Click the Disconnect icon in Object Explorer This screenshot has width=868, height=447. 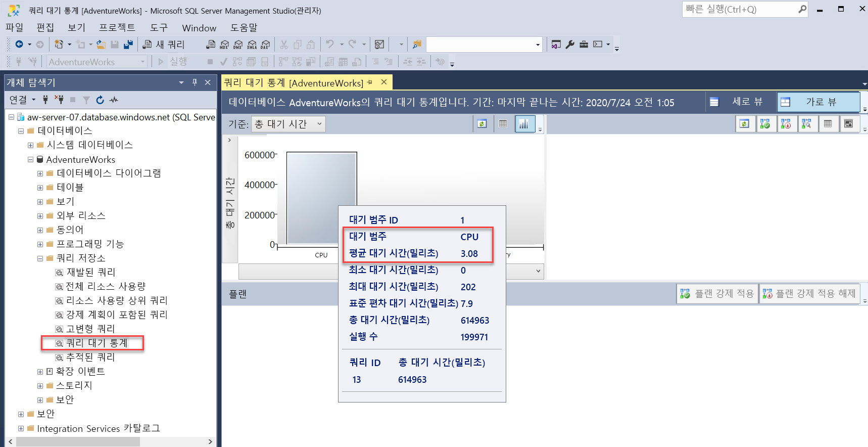pyautogui.click(x=59, y=100)
